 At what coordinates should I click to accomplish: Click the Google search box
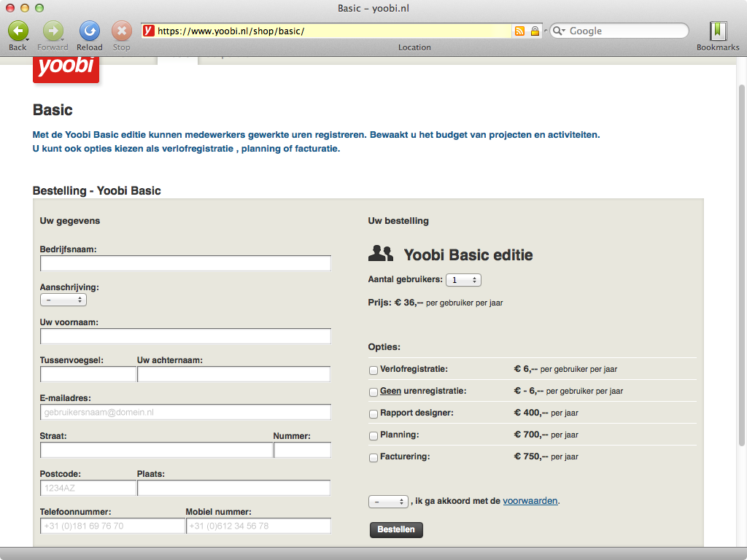point(619,31)
